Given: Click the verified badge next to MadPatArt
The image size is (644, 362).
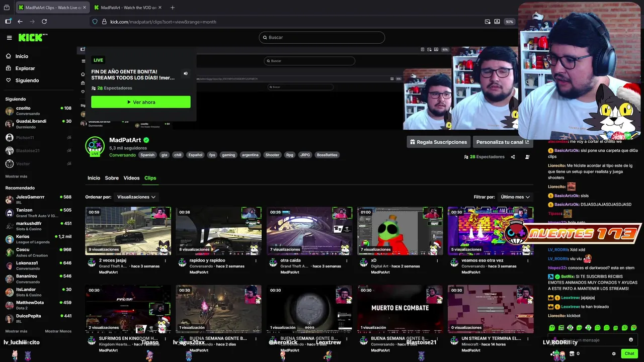Looking at the screenshot, I should [x=146, y=140].
